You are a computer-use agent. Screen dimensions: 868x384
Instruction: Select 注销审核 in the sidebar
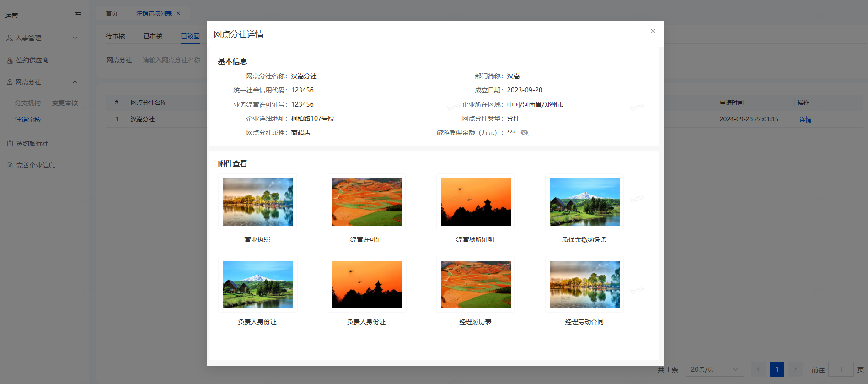pos(28,119)
